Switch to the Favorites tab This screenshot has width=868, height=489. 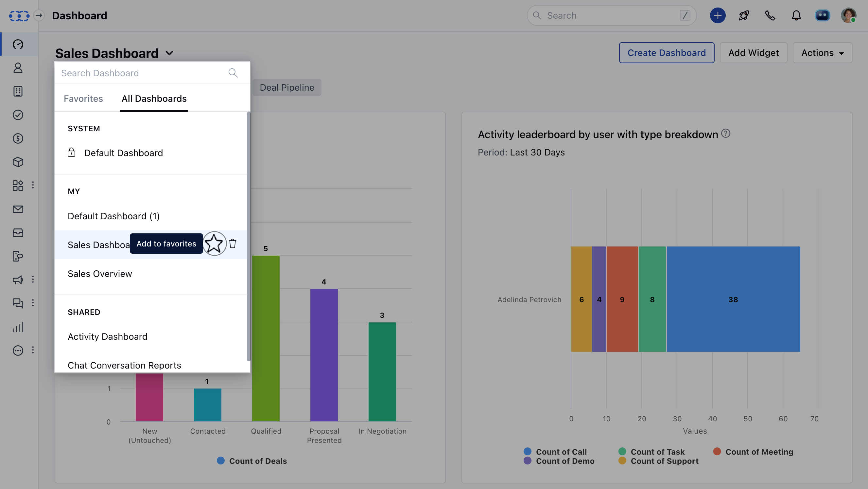pyautogui.click(x=83, y=99)
